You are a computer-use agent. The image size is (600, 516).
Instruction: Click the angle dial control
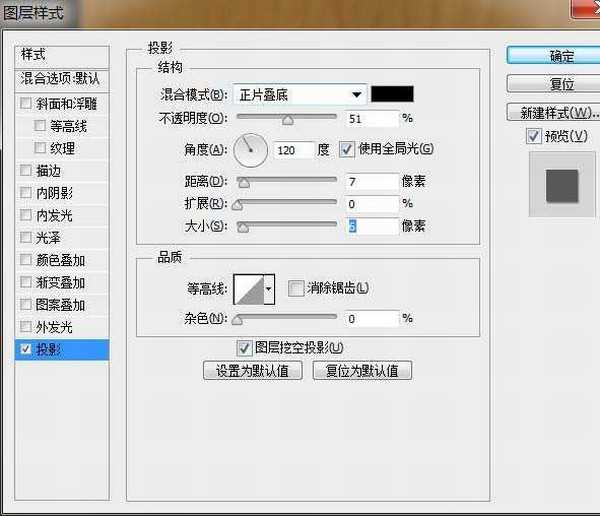(x=252, y=150)
